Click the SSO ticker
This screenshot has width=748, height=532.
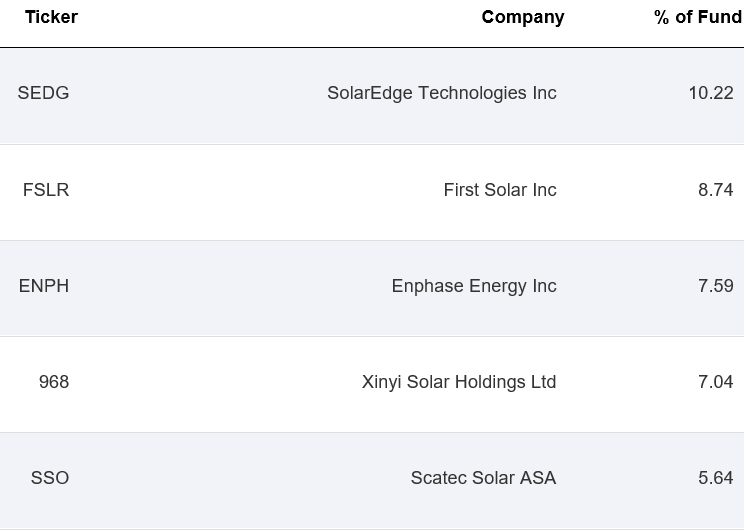(50, 478)
